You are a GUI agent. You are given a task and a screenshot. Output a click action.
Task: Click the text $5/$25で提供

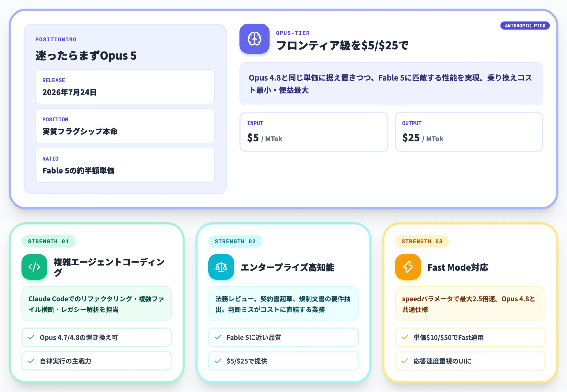[x=247, y=361]
